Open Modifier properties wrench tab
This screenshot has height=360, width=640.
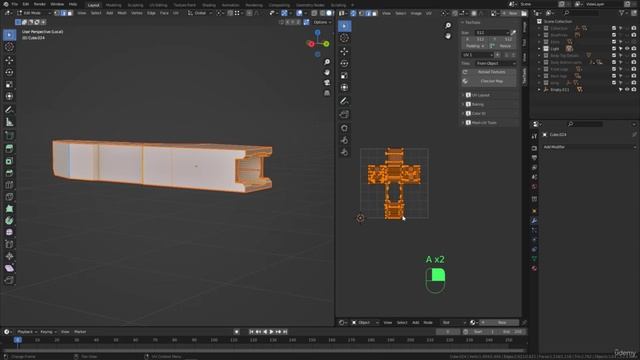coord(534,220)
